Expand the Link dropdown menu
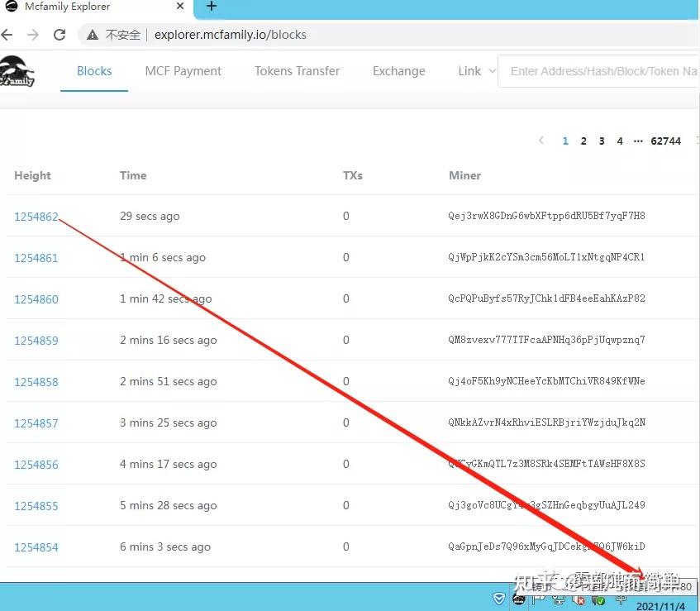Viewport: 700px width, 611px height. click(477, 71)
